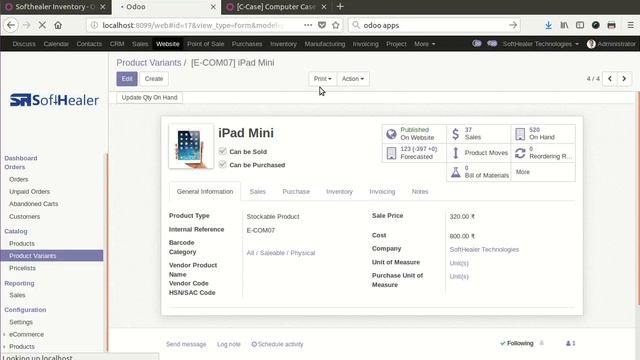Switch to the Notes form tab

tap(420, 191)
